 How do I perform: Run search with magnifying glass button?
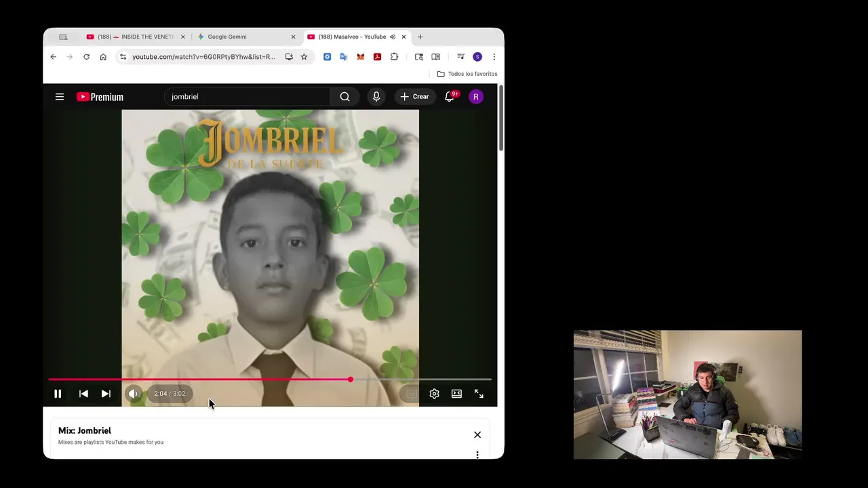point(345,97)
